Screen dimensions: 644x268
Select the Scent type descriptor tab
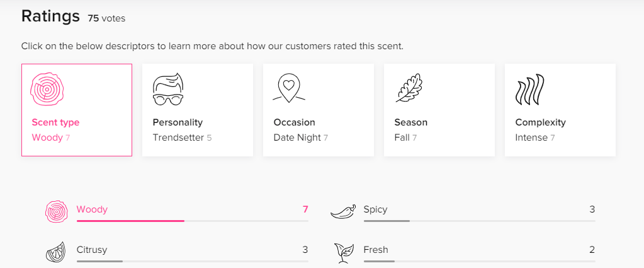(77, 110)
